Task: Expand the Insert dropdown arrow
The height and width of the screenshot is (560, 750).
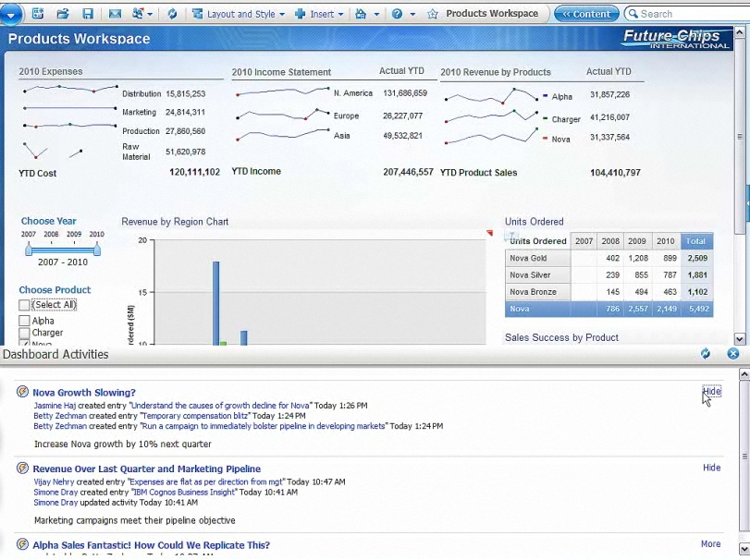Action: (x=340, y=15)
